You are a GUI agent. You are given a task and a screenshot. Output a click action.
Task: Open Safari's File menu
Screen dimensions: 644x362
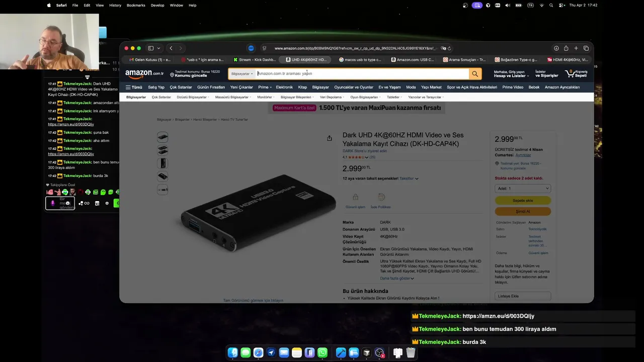pos(75,5)
